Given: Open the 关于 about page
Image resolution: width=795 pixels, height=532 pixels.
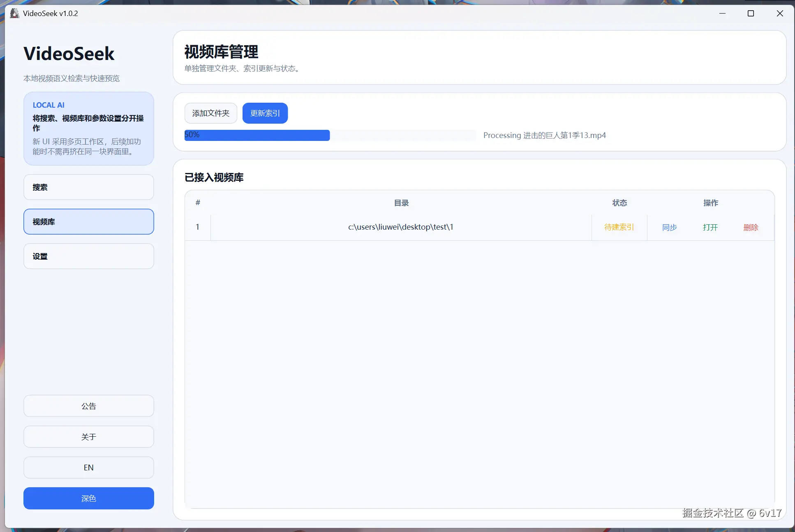Looking at the screenshot, I should click(88, 437).
